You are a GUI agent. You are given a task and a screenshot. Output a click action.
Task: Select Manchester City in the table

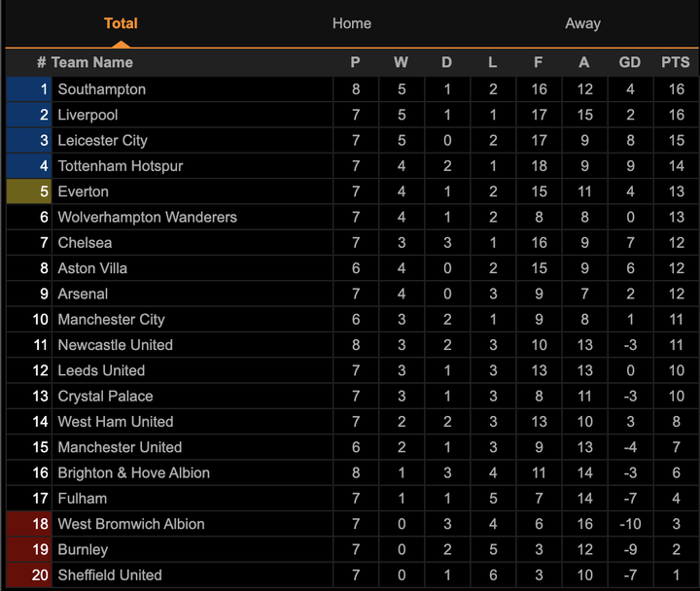coord(111,320)
